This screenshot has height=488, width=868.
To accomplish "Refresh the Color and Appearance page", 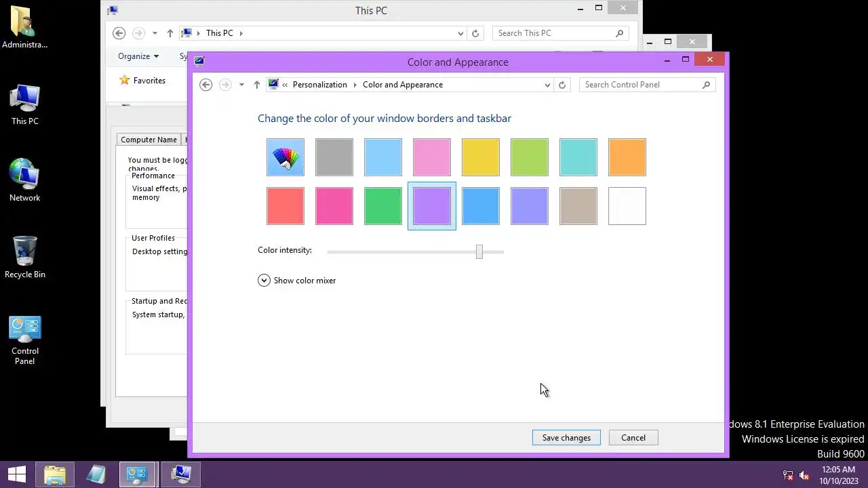I will (562, 85).
